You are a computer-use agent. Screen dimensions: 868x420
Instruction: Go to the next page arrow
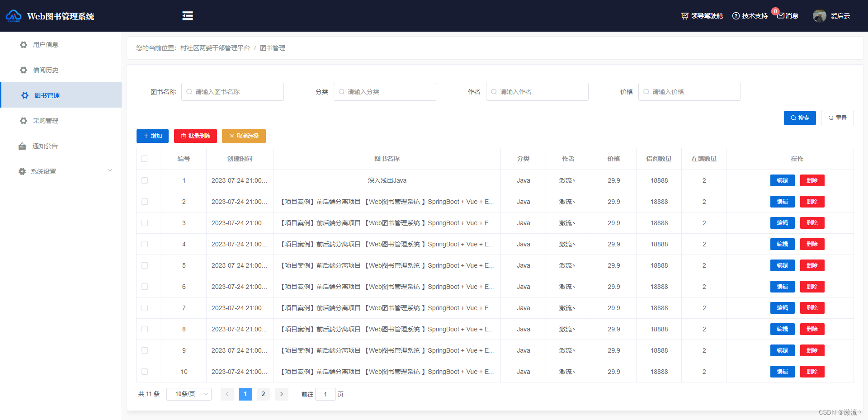(282, 394)
